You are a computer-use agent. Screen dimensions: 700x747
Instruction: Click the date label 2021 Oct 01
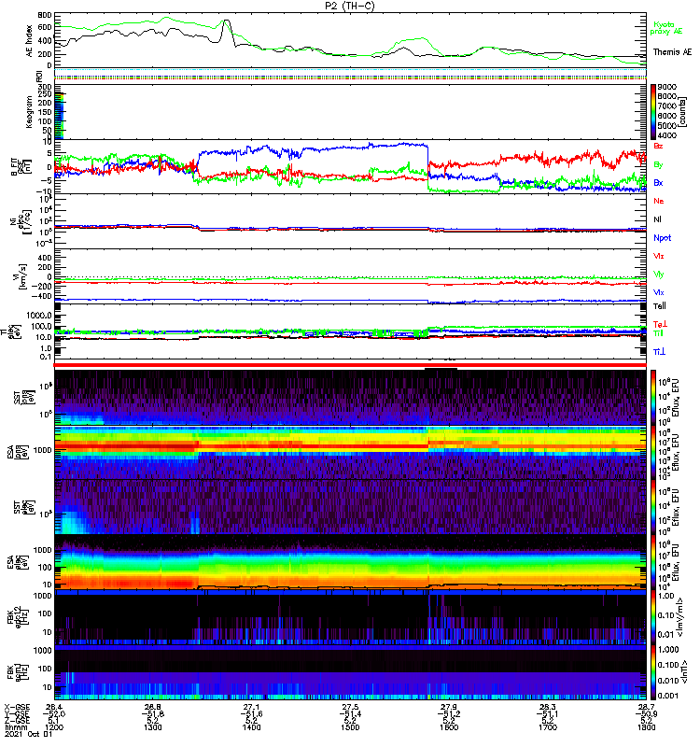[29, 734]
